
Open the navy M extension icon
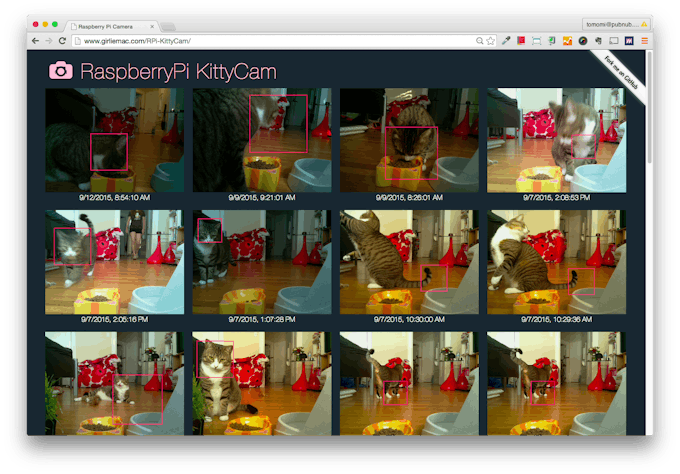point(629,41)
